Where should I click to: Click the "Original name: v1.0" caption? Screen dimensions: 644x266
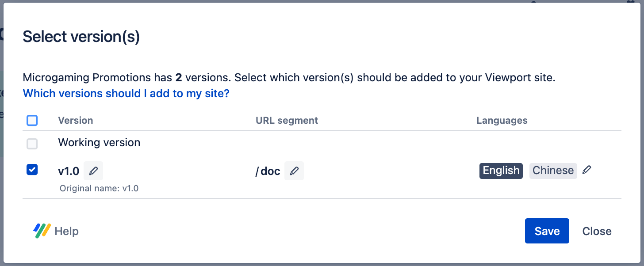coord(99,188)
